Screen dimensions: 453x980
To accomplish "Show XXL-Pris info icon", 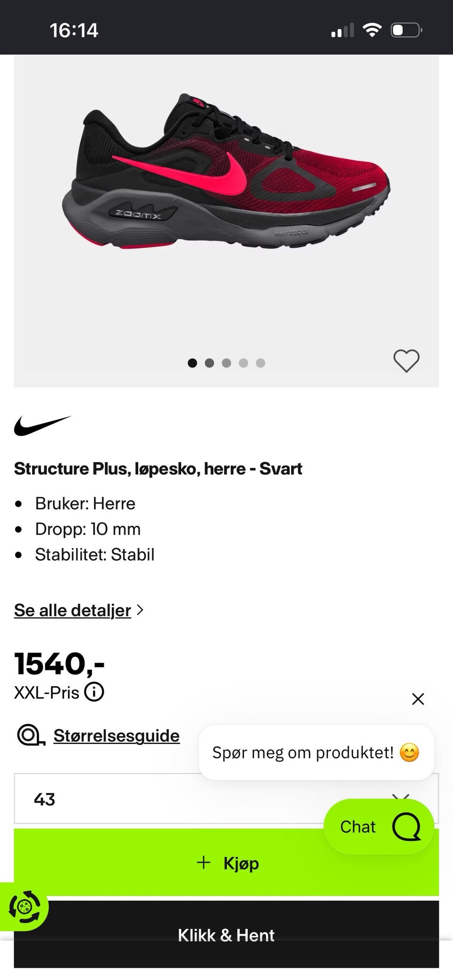I will tap(94, 692).
